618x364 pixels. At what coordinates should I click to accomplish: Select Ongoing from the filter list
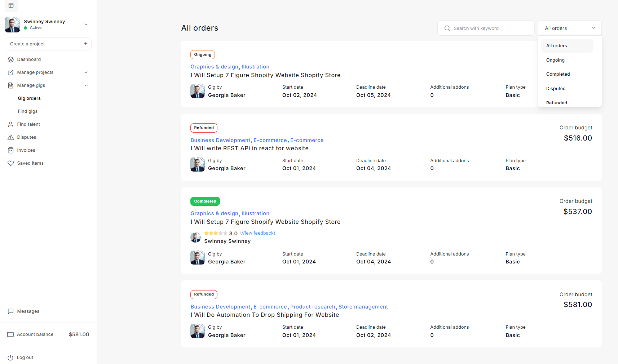pos(555,60)
